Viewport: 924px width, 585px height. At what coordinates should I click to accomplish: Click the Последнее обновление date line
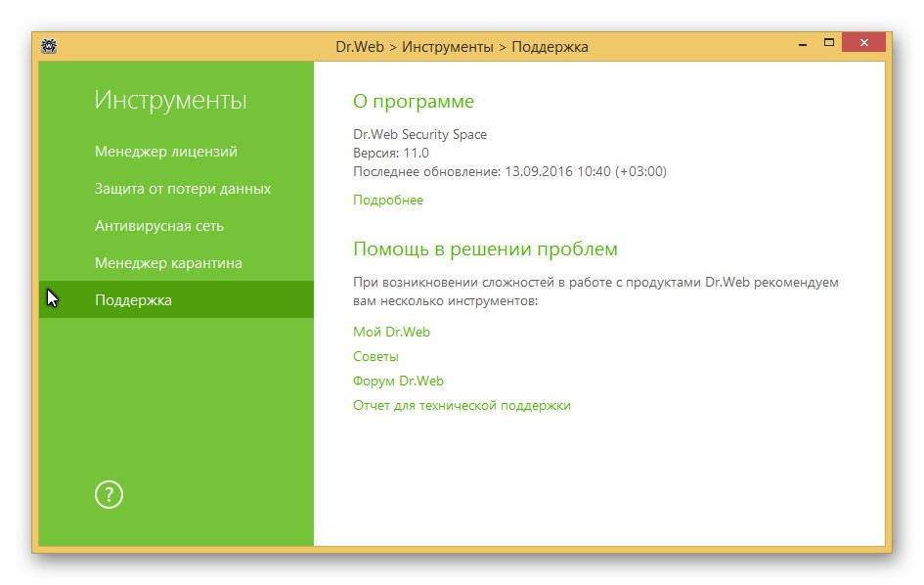(509, 171)
